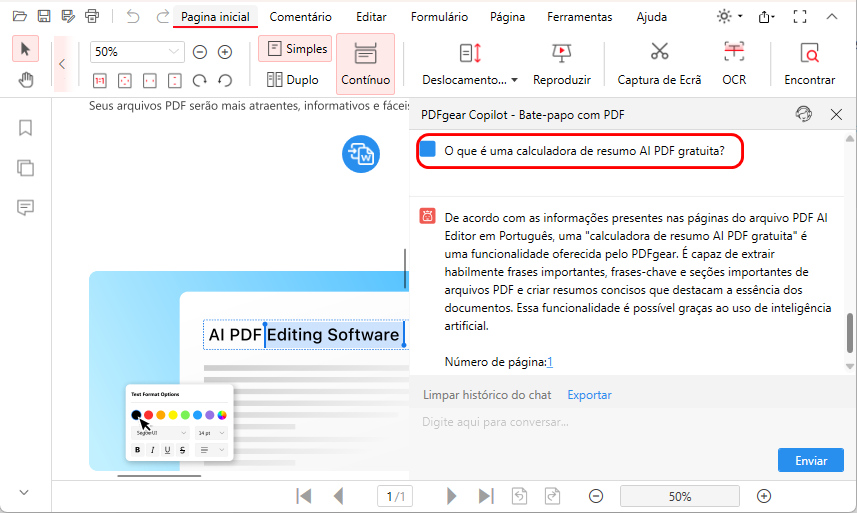Run OCR on the document
The height and width of the screenshot is (513, 857).
733,64
